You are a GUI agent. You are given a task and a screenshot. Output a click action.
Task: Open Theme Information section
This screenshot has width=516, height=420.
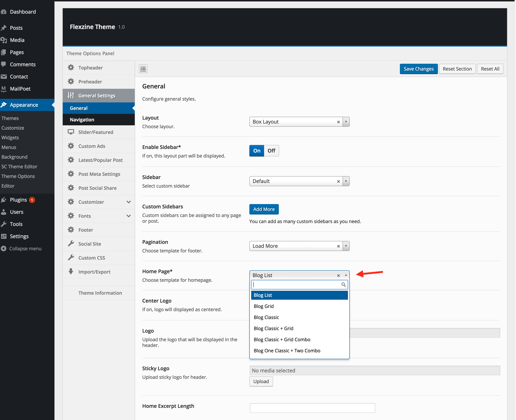pyautogui.click(x=99, y=293)
